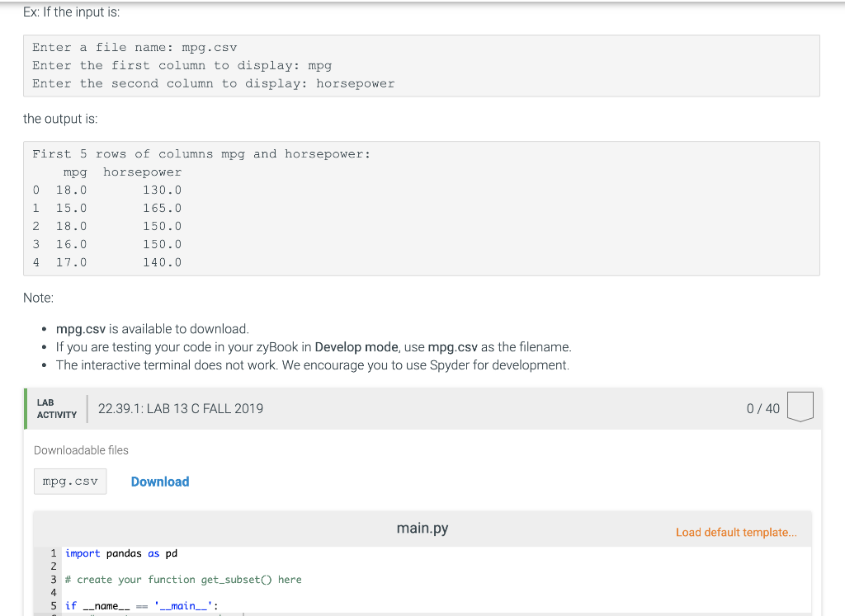Click the output row 4 with 140.0
The width and height of the screenshot is (845, 616).
coord(107,262)
